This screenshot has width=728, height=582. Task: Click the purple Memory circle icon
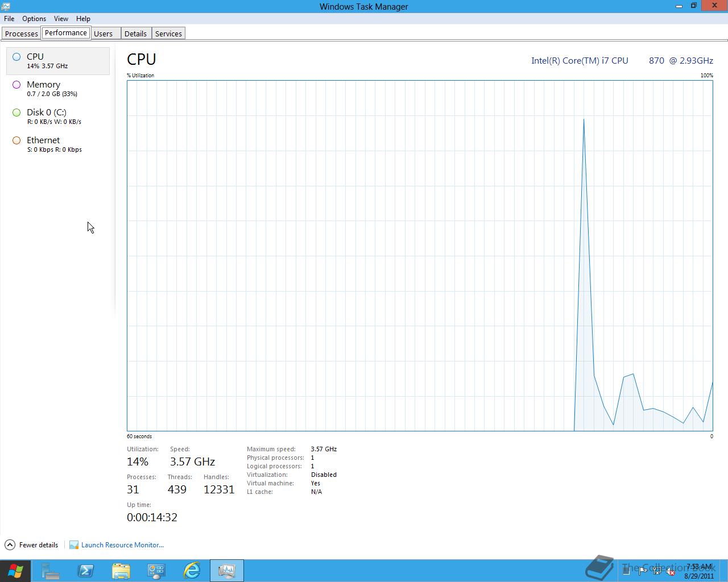click(x=16, y=85)
